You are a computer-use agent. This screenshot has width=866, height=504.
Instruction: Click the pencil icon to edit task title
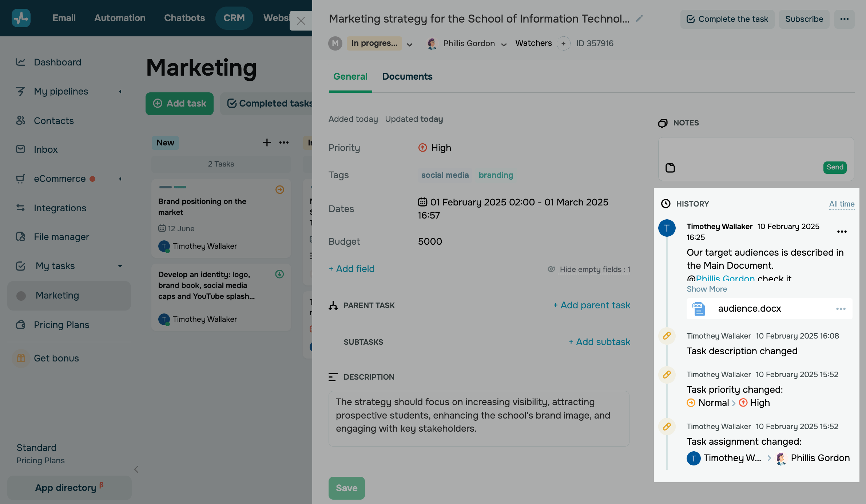(x=639, y=19)
